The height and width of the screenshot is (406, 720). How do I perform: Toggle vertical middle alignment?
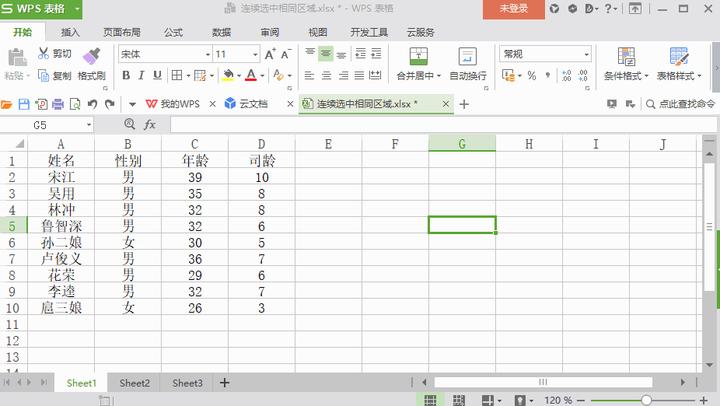[326, 54]
